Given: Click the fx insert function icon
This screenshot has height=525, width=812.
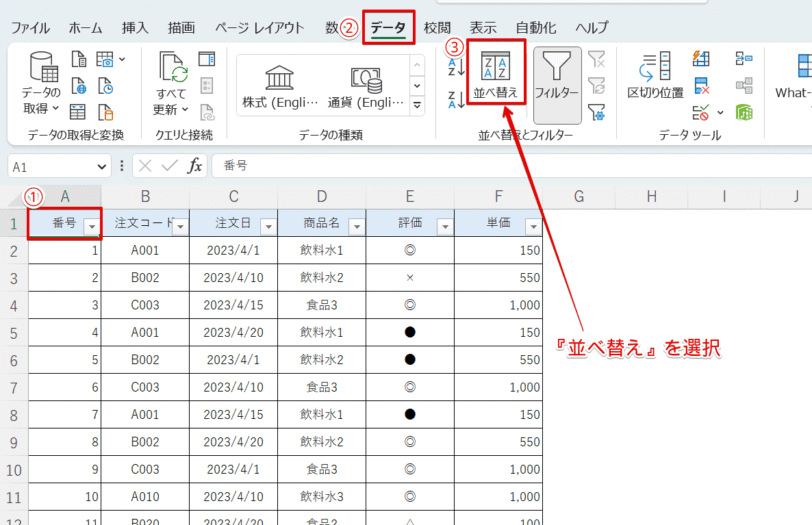Looking at the screenshot, I should (195, 166).
